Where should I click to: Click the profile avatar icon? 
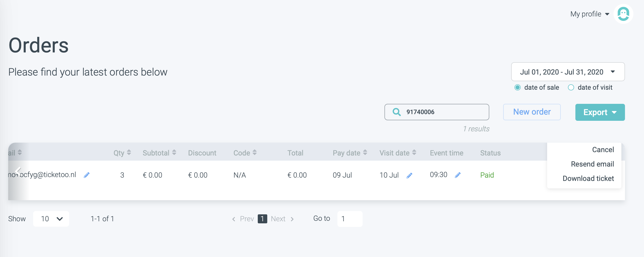pos(623,14)
